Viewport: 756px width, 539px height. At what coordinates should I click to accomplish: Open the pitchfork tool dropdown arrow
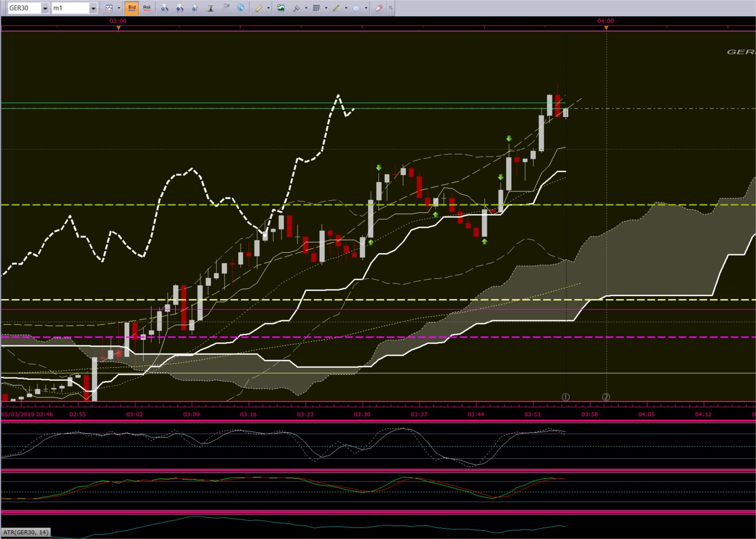click(306, 8)
